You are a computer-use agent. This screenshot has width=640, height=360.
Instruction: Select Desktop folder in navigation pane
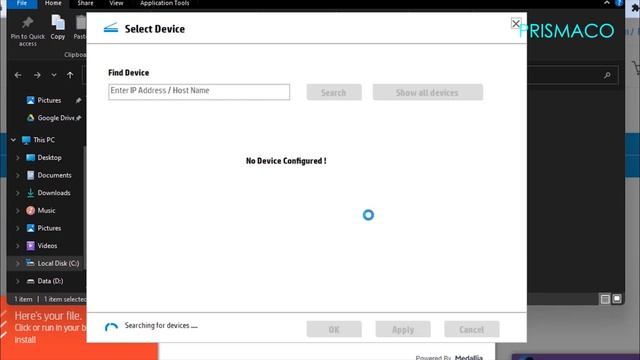pos(44,158)
